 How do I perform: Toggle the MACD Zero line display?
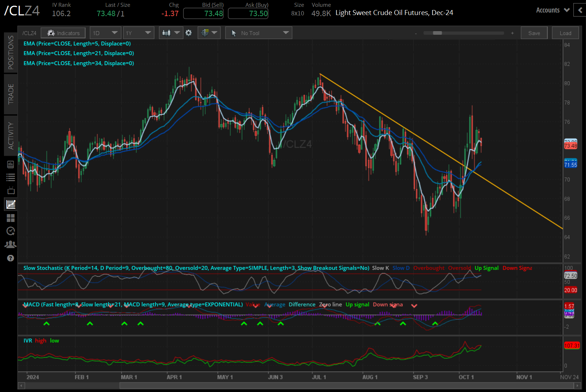[330, 304]
